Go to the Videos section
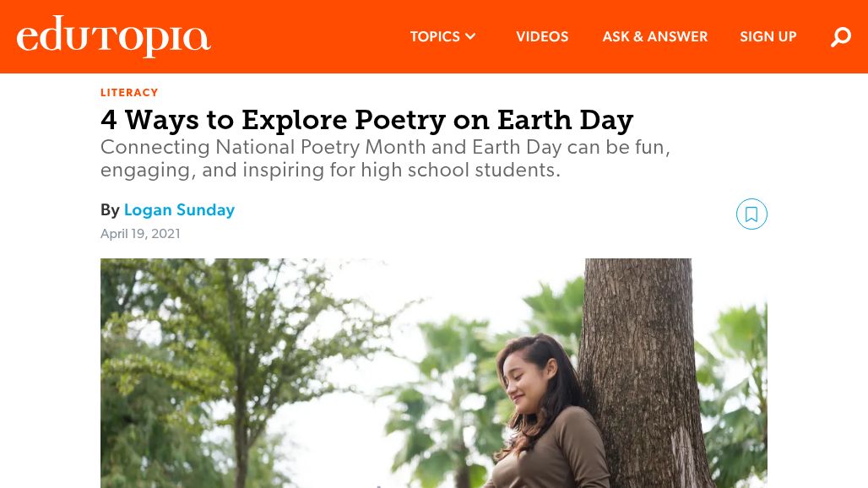Image resolution: width=868 pixels, height=488 pixels. (542, 37)
